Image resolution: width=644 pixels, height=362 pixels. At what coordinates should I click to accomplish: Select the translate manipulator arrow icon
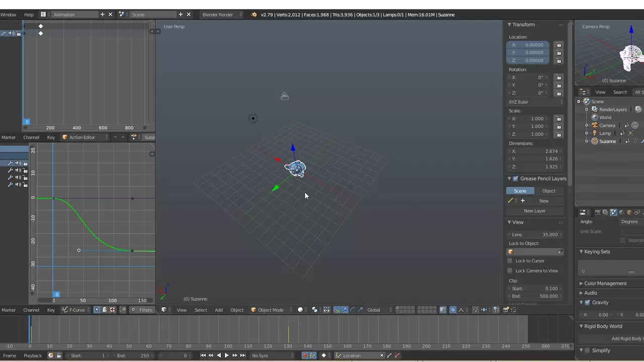[345, 310]
